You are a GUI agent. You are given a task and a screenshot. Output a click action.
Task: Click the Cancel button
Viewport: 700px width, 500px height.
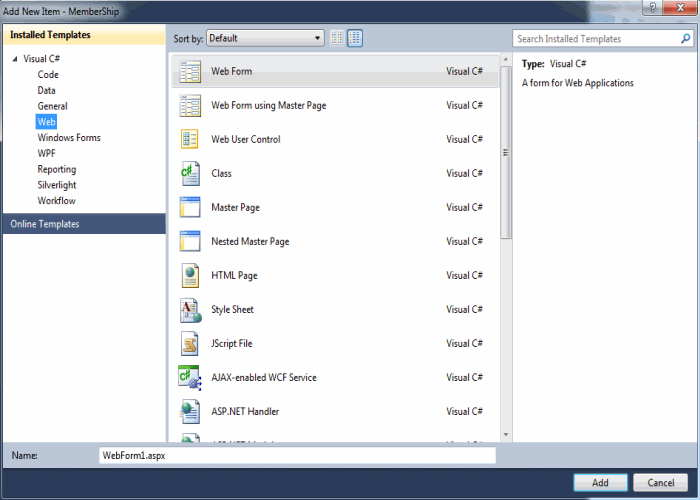point(661,483)
